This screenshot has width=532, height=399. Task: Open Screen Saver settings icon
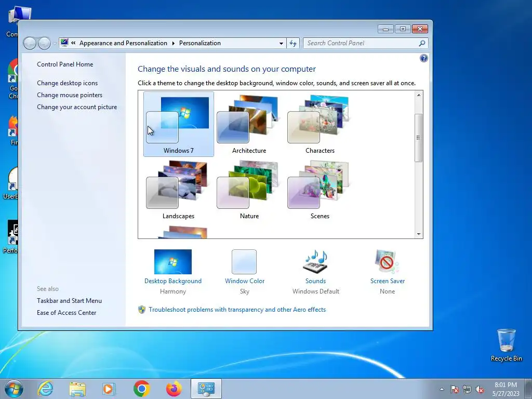(387, 262)
